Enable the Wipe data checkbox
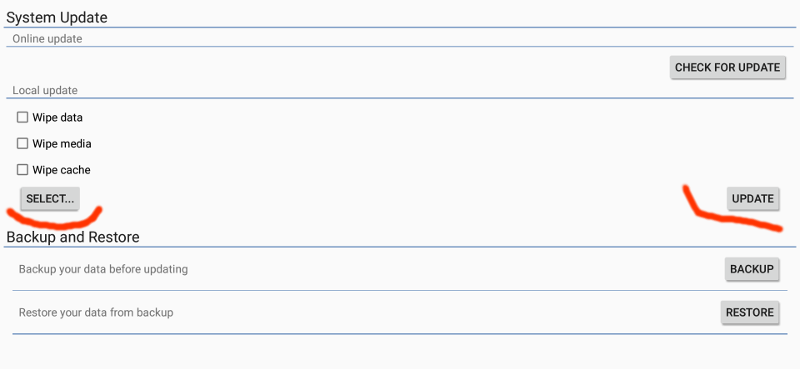800x369 pixels. [22, 117]
